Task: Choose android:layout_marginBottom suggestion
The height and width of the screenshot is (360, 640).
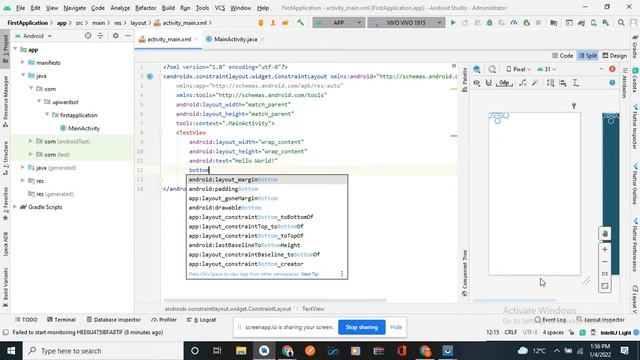Action: click(267, 180)
